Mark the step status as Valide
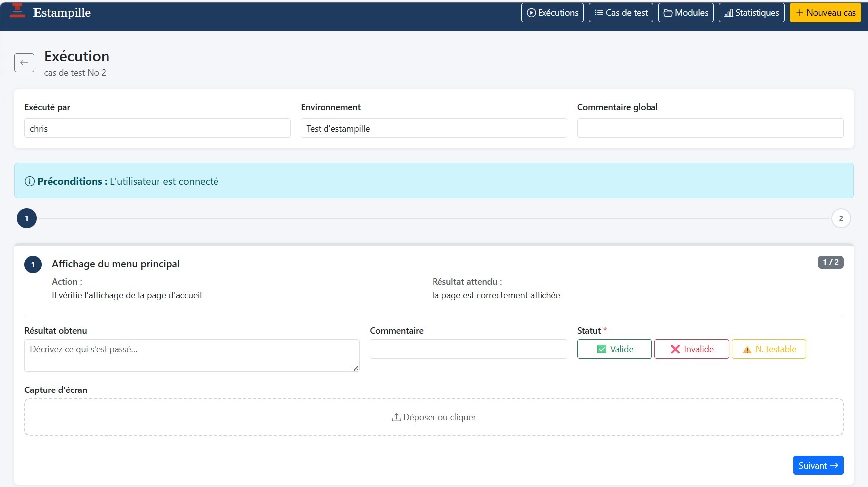Screen dimensions: 868x487 [615, 349]
